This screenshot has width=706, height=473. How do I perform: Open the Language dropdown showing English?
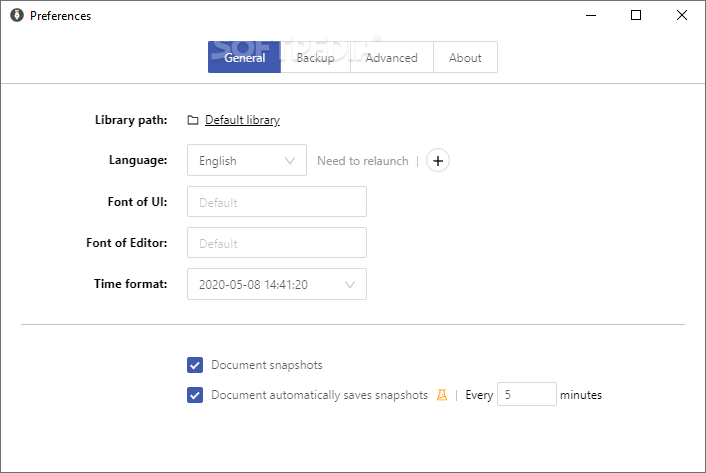click(247, 160)
